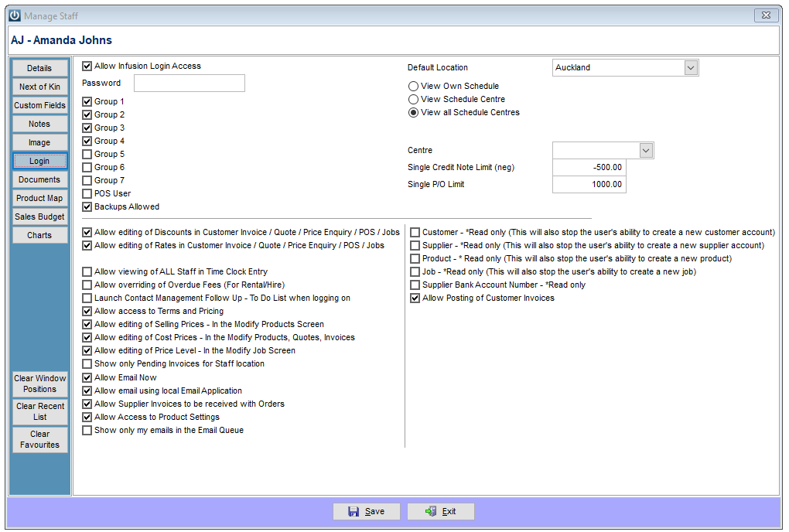Check Customer Read only checkbox
Screen dimensions: 789x532
[415, 232]
